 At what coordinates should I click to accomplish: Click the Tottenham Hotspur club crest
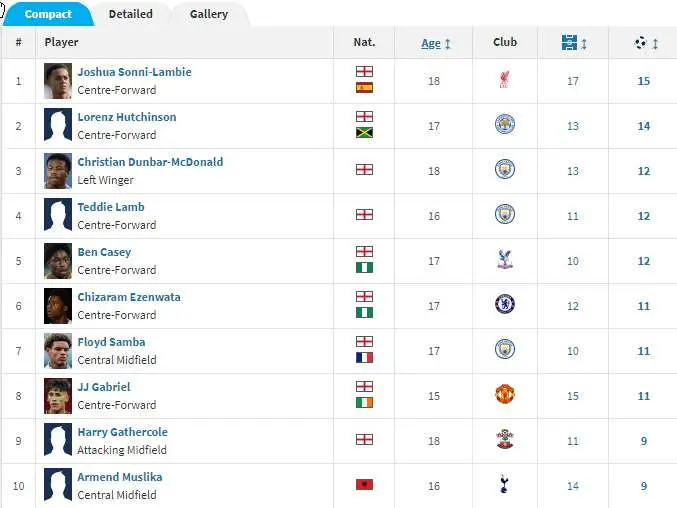504,484
